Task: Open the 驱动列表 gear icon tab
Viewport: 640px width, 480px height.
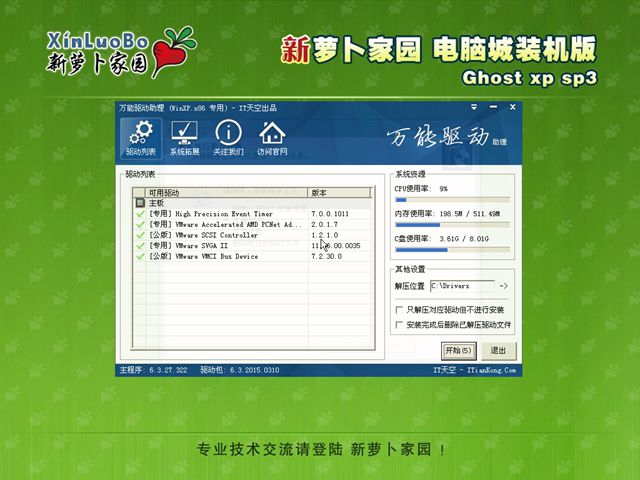Action: [141, 139]
